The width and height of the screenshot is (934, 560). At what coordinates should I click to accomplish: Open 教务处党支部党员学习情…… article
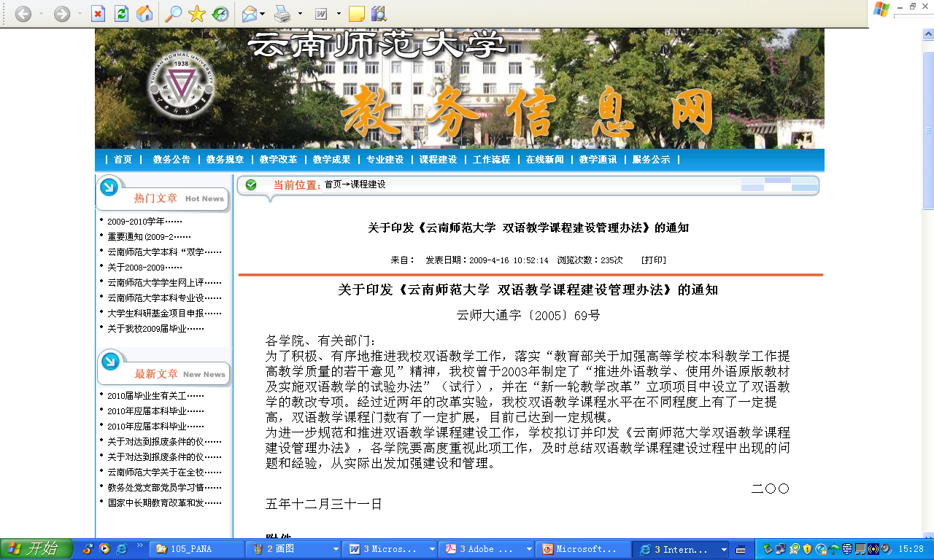point(164,487)
